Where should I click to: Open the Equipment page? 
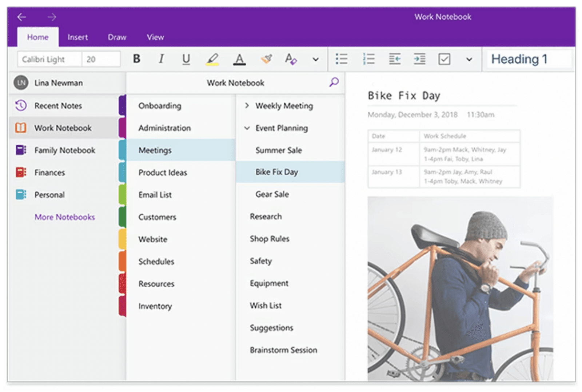coord(290,283)
